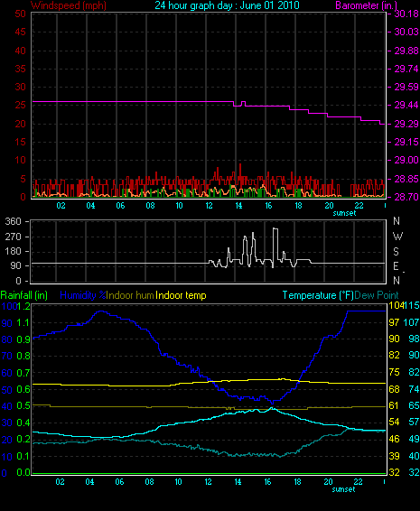Select the 28.70 barometer axis value
Image resolution: width=420 pixels, height=511 pixels.
pos(406,197)
